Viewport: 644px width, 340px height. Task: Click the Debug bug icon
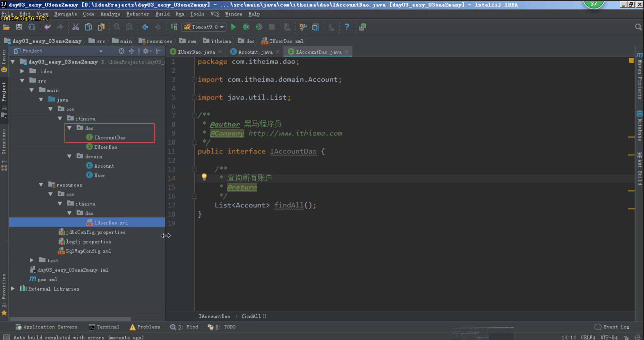(x=246, y=27)
